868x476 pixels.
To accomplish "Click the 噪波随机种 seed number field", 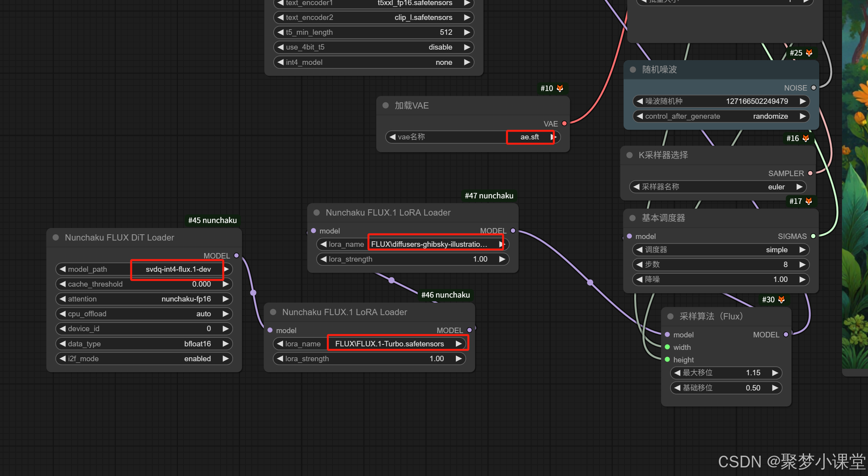I will click(x=756, y=101).
